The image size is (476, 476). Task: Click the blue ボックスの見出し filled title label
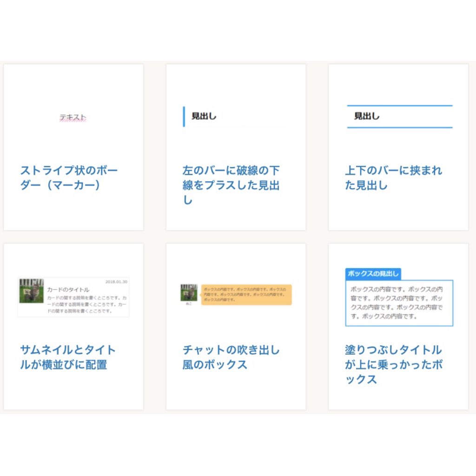[x=374, y=274]
